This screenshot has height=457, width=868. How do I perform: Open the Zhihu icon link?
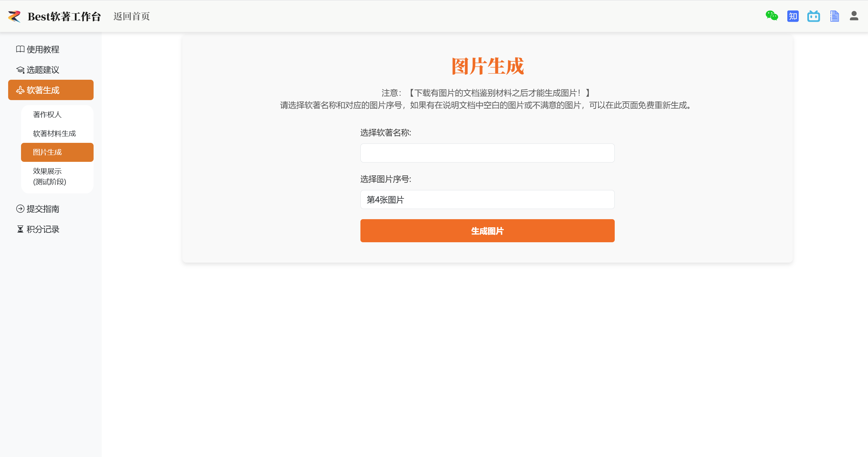coord(793,16)
